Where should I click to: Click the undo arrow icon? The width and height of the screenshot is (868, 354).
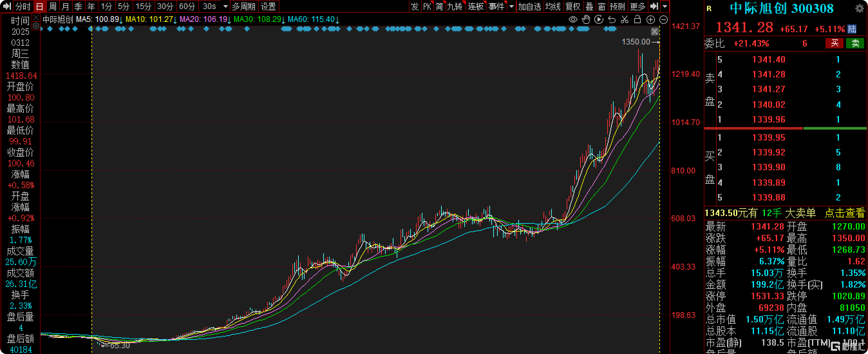click(x=612, y=20)
